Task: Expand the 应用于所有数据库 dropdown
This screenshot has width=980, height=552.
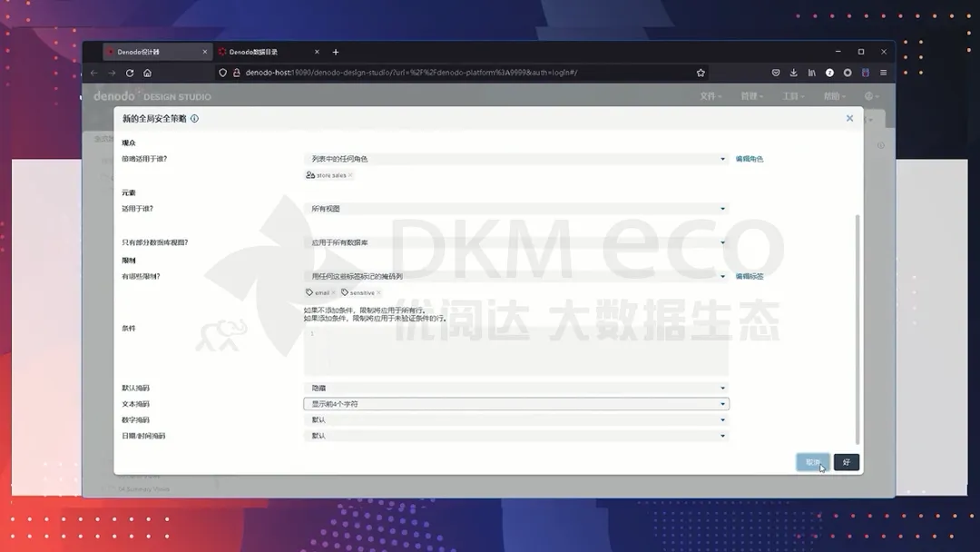Action: tap(515, 242)
